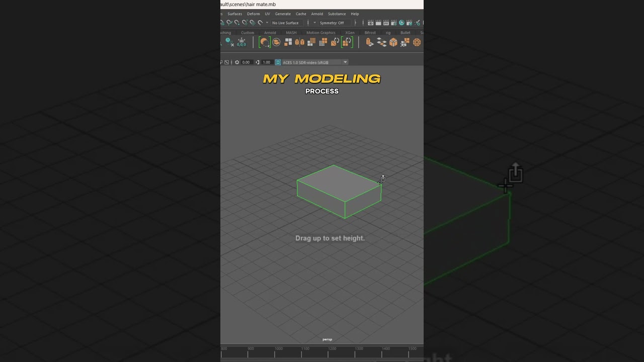Click the snap to view plane magnet icon

[253, 23]
